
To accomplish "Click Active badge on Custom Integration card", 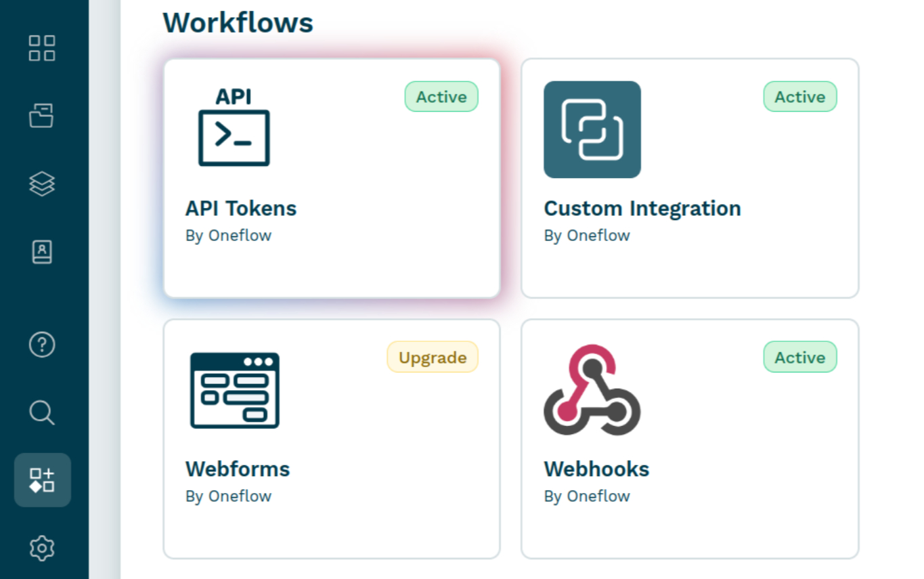I will (800, 97).
